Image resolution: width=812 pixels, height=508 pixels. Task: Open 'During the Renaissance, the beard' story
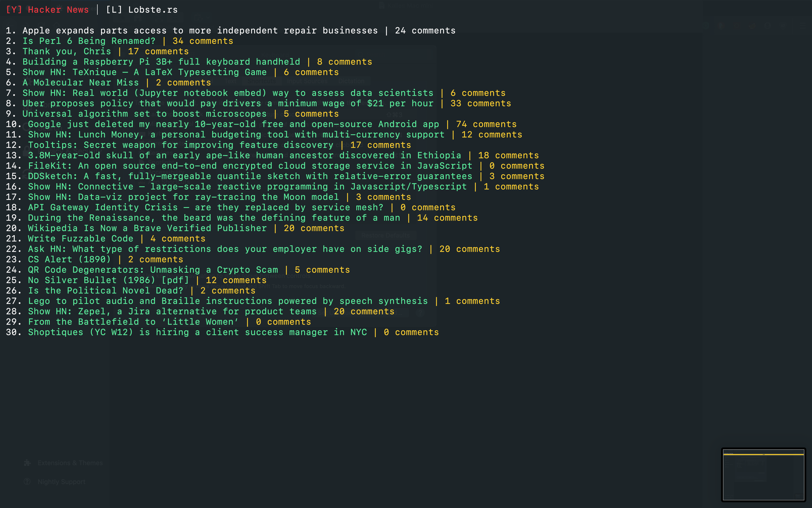coord(214,218)
